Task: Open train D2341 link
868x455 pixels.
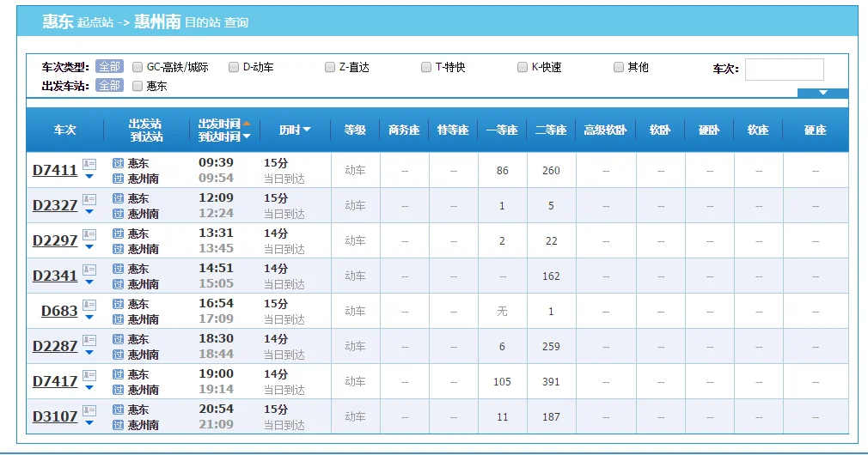Action: tap(55, 276)
